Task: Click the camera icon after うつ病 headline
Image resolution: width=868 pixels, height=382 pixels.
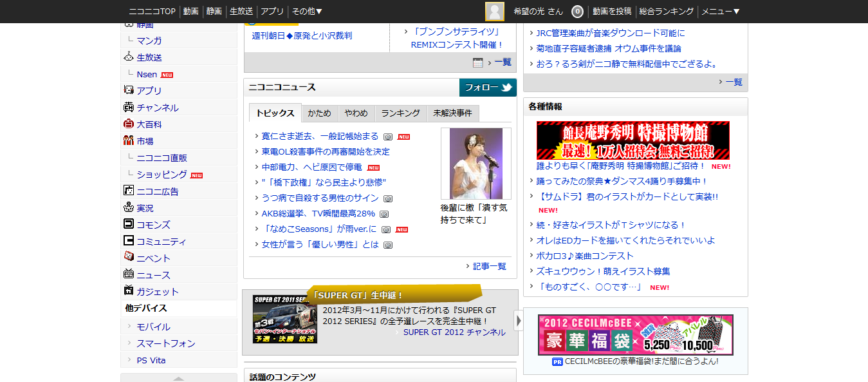Action: [x=388, y=198]
